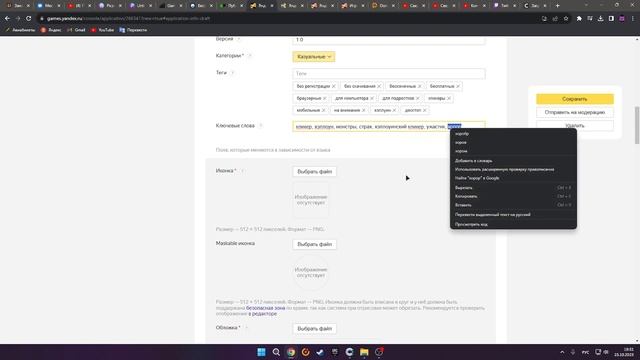Viewport: 640px width, 360px height.
Task: Remove the 'браузерные' tag
Action: tap(325, 98)
